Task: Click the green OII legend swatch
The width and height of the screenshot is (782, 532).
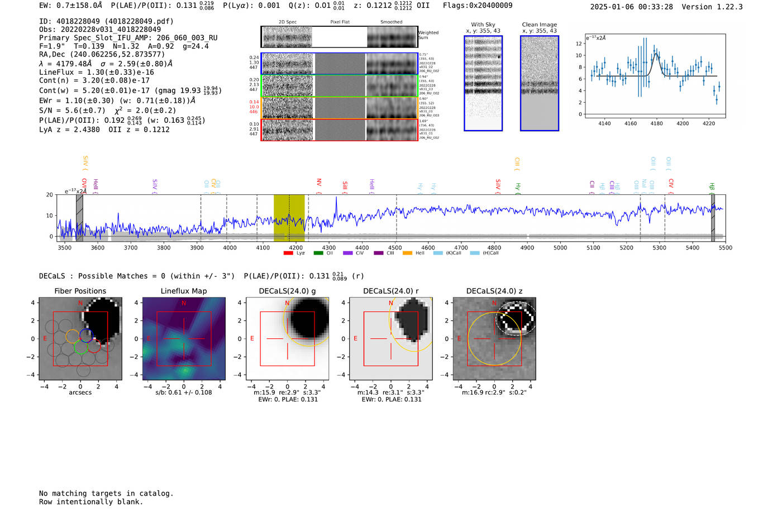Action: tap(318, 253)
